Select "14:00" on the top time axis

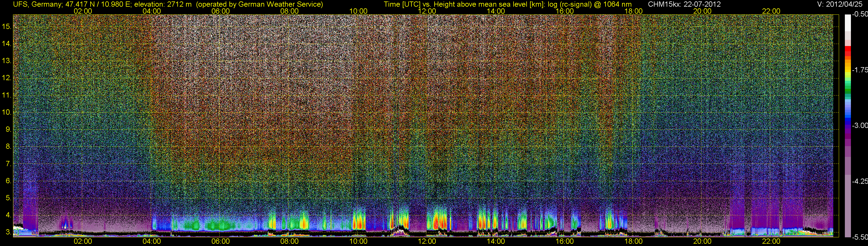click(x=496, y=11)
